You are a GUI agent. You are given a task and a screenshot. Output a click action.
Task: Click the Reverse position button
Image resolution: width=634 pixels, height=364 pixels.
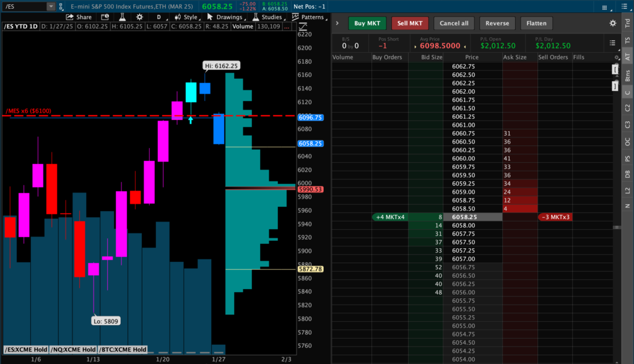(497, 24)
